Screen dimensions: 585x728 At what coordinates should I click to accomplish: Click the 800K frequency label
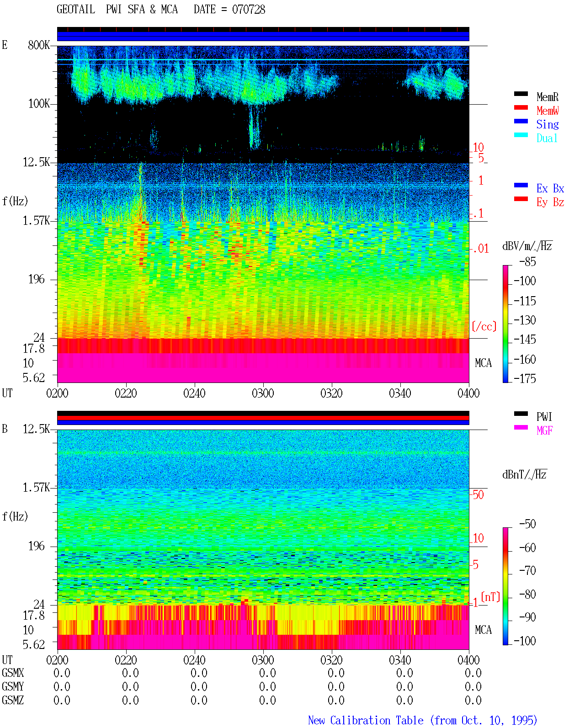click(39, 45)
